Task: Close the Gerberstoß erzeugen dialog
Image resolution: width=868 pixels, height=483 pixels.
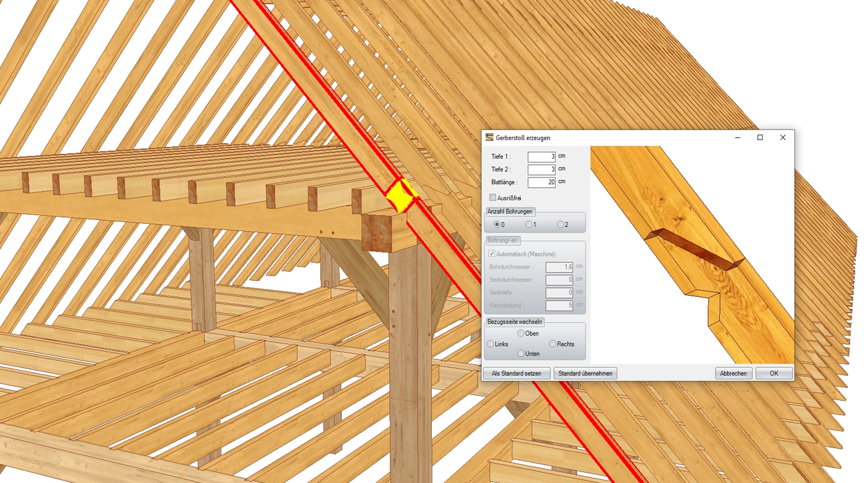Action: point(783,138)
